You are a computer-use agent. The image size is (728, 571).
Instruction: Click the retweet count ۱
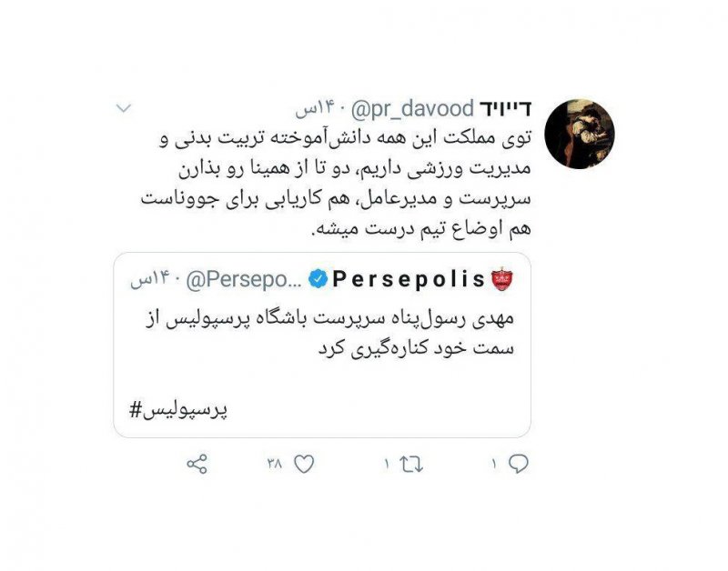pyautogui.click(x=386, y=464)
